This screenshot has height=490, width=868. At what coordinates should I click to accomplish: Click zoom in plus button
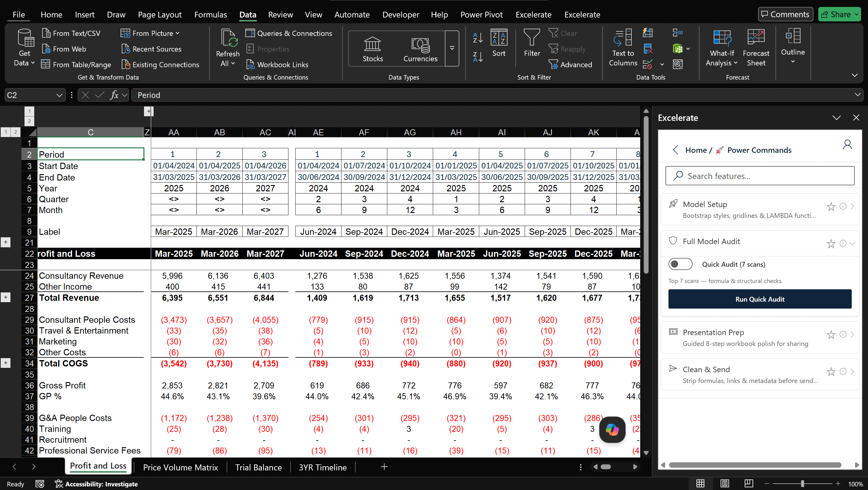838,484
